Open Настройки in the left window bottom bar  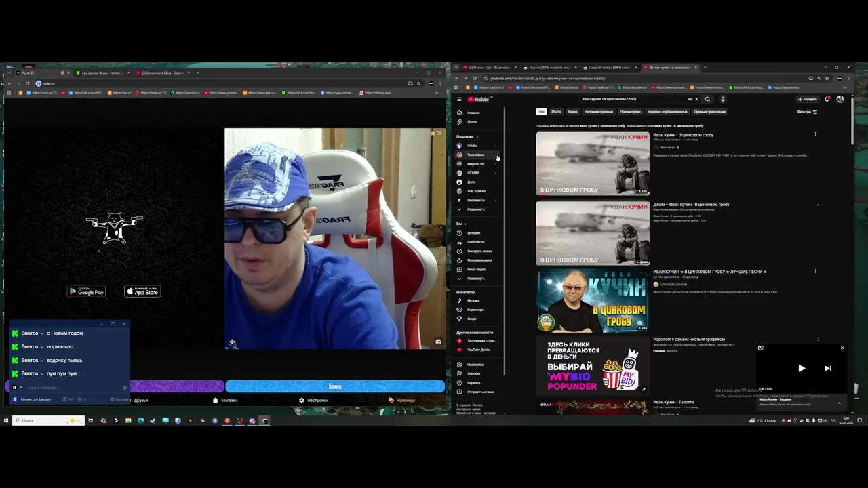click(313, 400)
